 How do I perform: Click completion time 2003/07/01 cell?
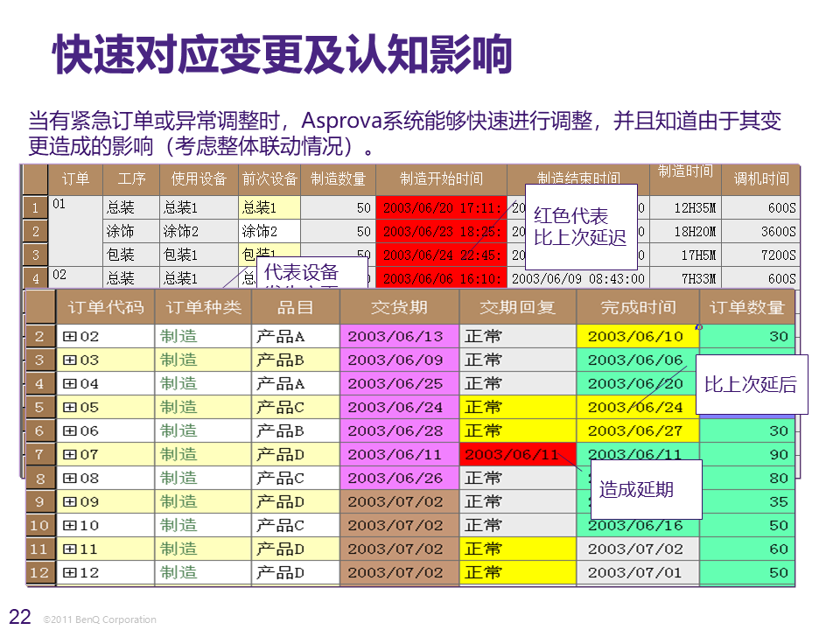click(638, 572)
